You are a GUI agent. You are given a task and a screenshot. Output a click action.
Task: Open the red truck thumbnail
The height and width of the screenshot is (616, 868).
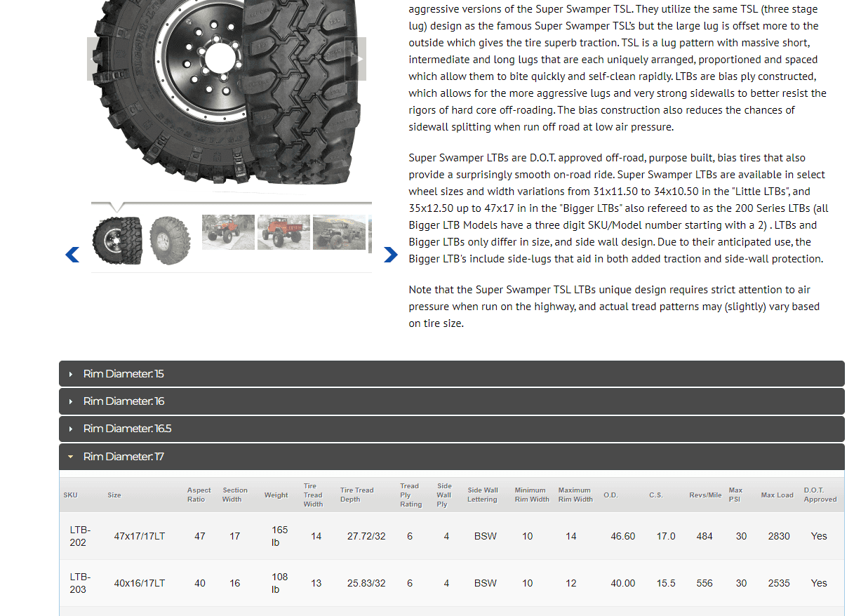click(283, 232)
